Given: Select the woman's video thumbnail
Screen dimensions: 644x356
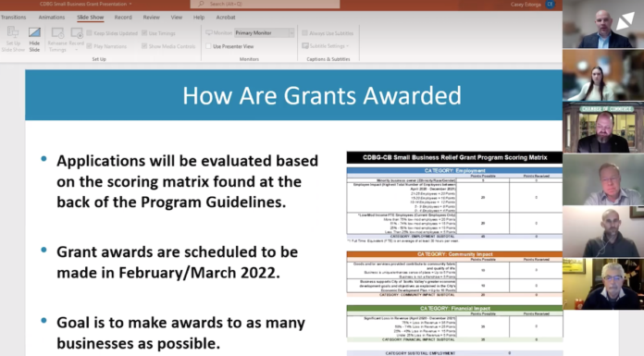Looking at the screenshot, I should click(x=603, y=76).
